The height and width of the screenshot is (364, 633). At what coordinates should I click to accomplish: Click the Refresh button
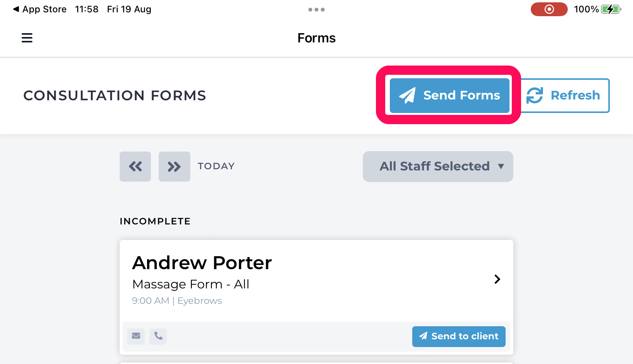coord(565,96)
